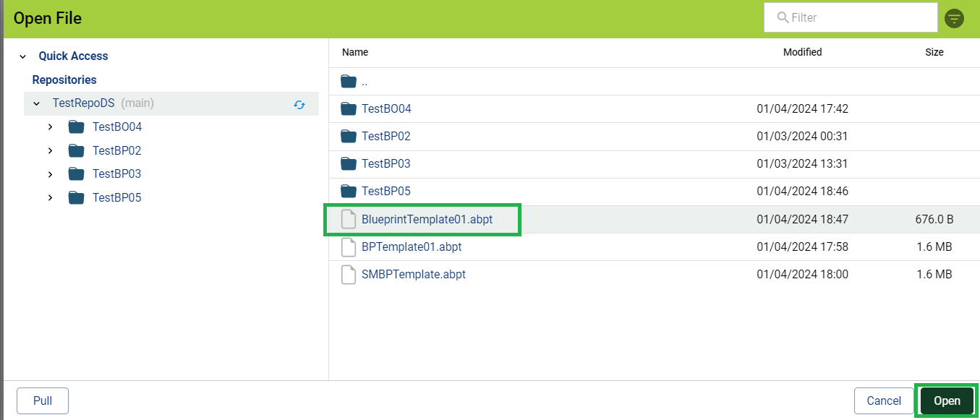Click the Cancel button
The width and height of the screenshot is (980, 420).
pyautogui.click(x=884, y=400)
